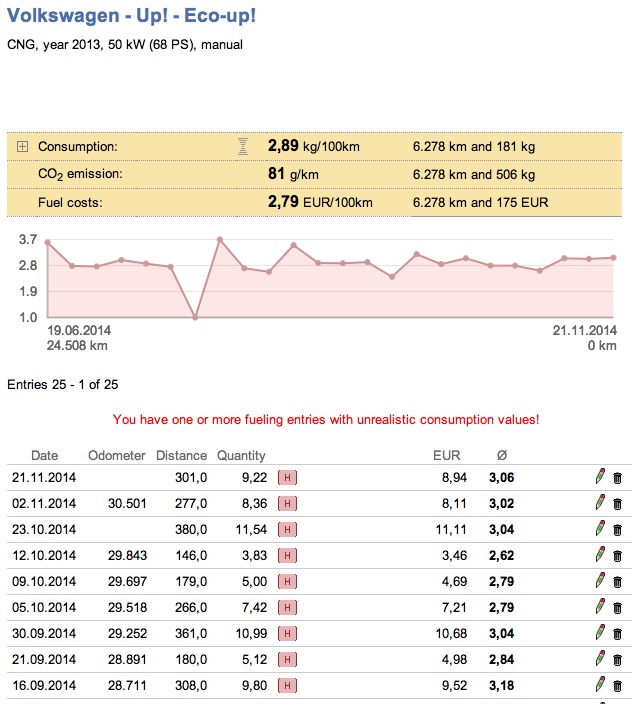Screen dimensions: 639x704
Task: Click the 2,79 EUR/100km fuel costs value
Action: tap(320, 202)
